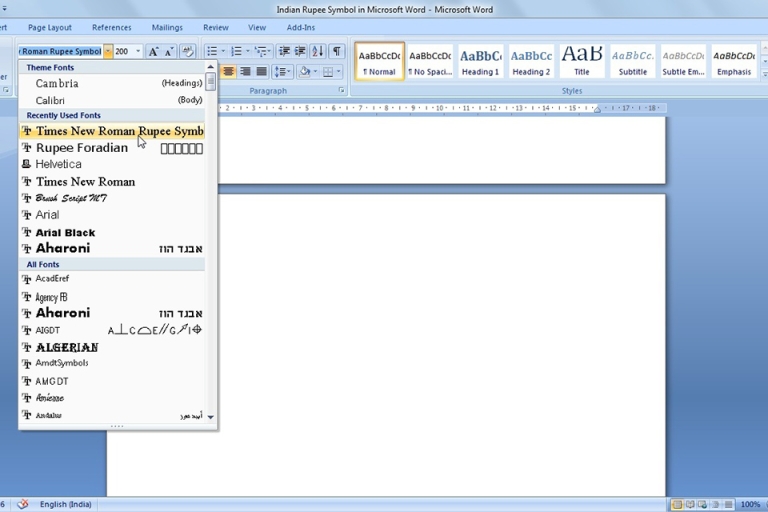Select the AIGDT font
Image resolution: width=768 pixels, height=512 pixels.
tap(112, 330)
